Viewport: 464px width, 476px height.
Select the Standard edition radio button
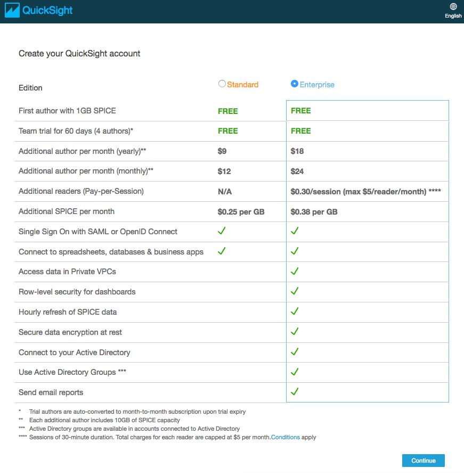coord(222,84)
